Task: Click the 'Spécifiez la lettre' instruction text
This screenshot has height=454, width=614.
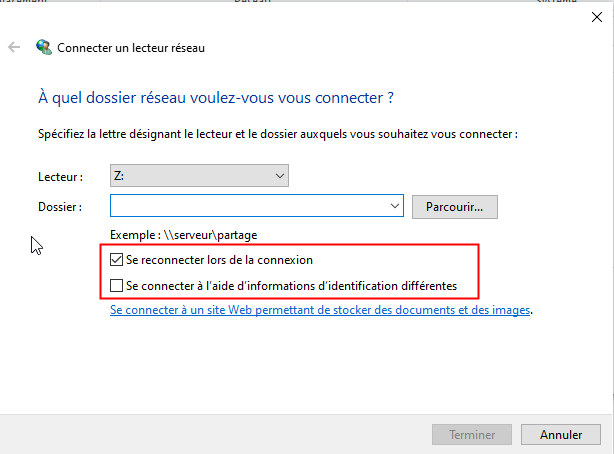Action: (277, 133)
